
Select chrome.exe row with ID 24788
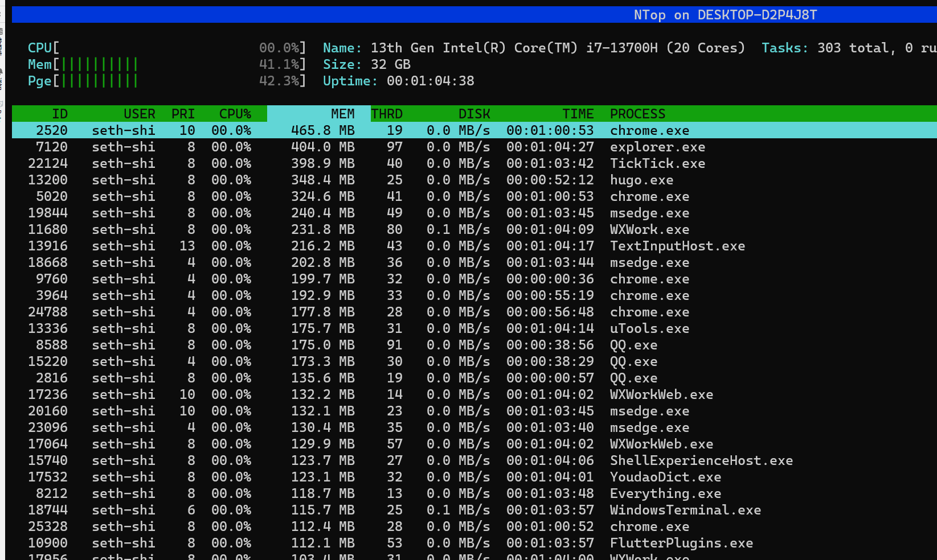474,312
